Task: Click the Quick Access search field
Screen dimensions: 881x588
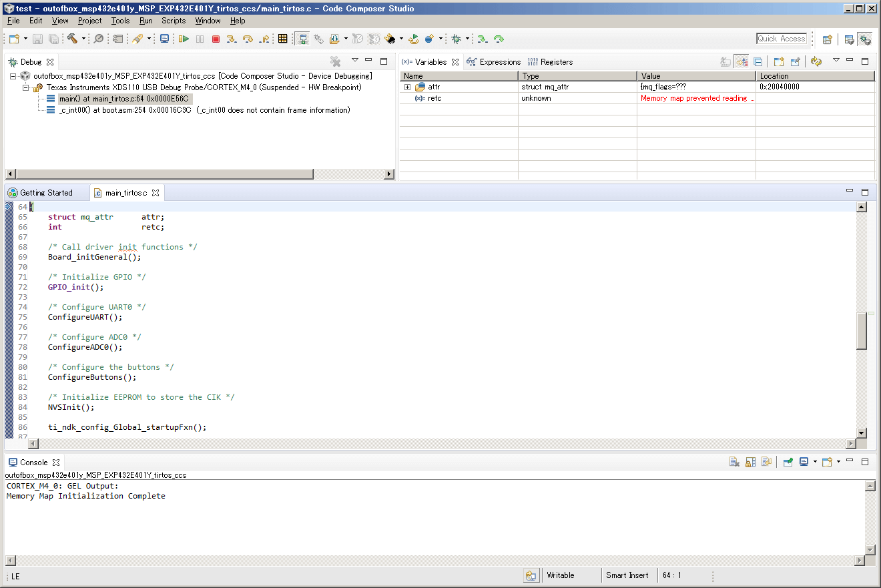Action: [x=781, y=39]
